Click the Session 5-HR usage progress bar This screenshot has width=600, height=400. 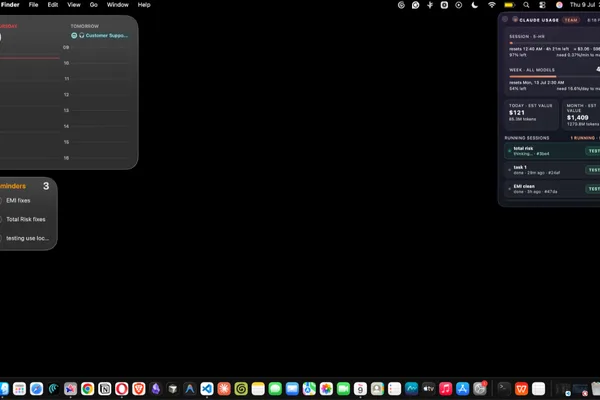554,43
